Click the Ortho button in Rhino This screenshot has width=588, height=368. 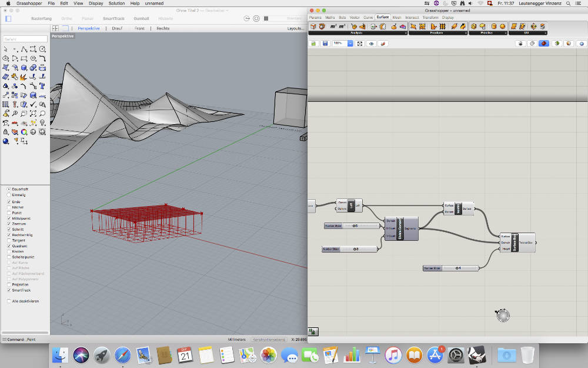67,18
